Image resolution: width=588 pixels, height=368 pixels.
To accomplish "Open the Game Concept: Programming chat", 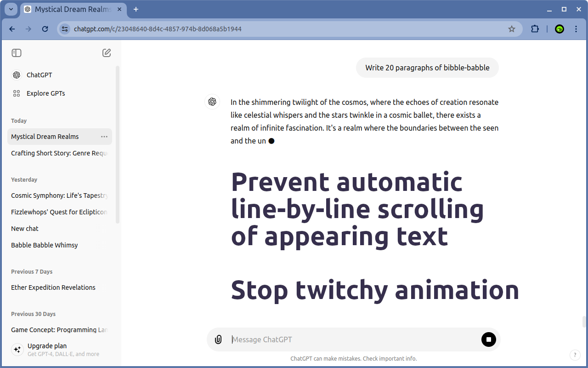I will [x=60, y=330].
